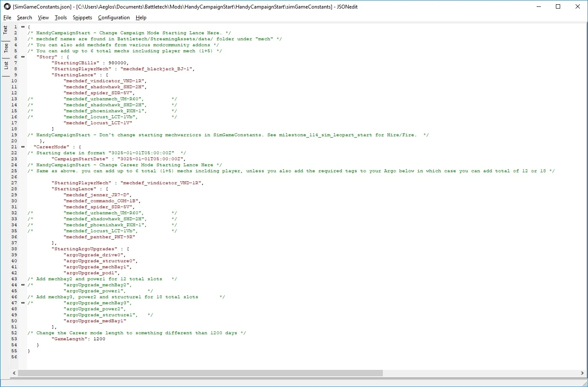The image size is (588, 387).
Task: Open the View menu
Action: point(43,18)
